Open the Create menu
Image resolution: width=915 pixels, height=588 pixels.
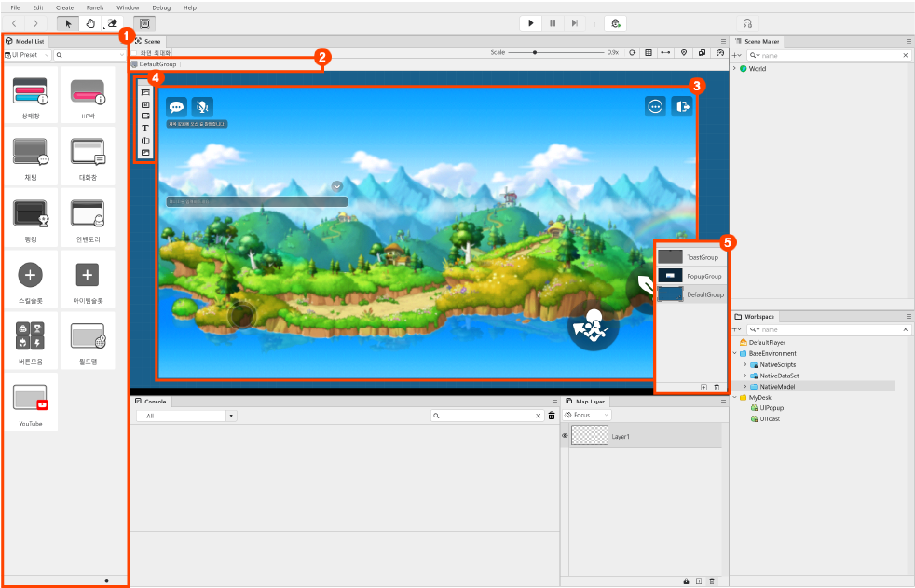[65, 7]
